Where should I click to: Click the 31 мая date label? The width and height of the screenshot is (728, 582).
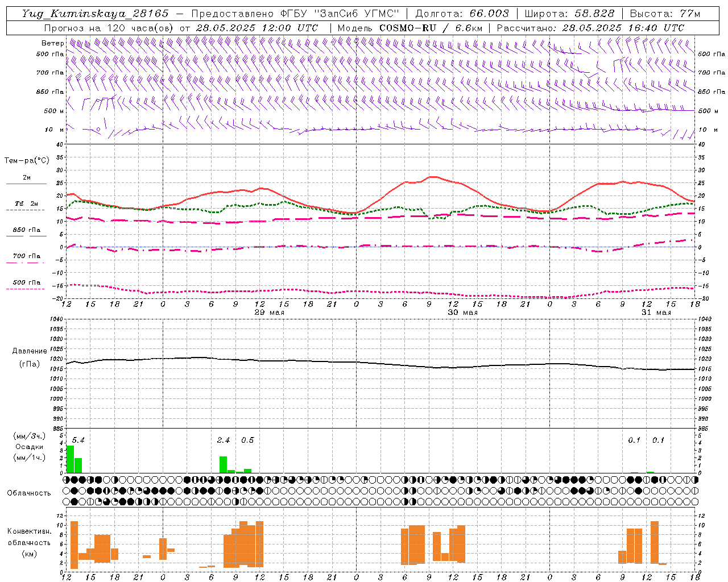pyautogui.click(x=656, y=313)
